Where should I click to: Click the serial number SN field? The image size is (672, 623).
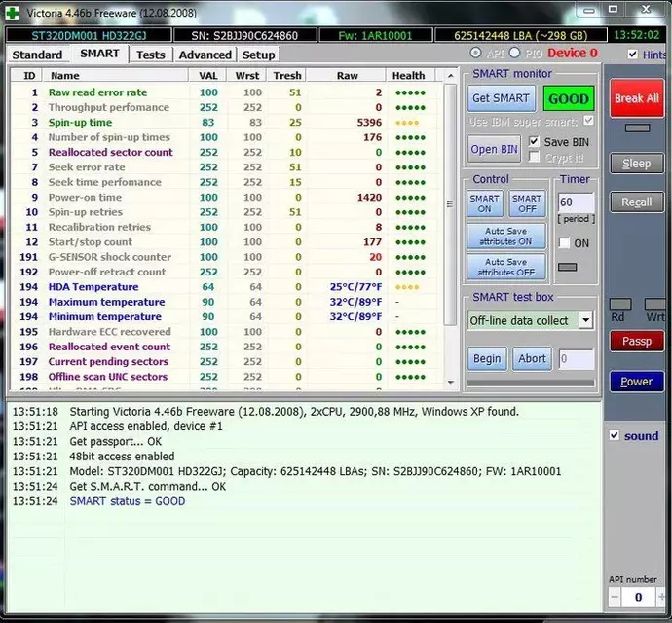pyautogui.click(x=244, y=35)
